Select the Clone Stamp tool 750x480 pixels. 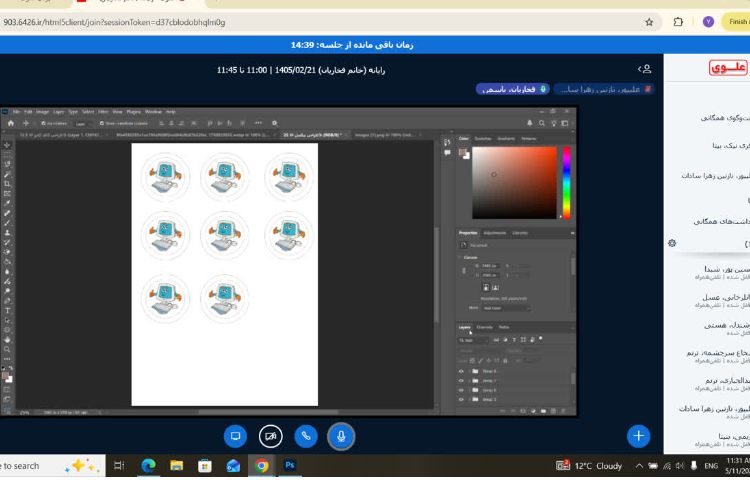7,233
